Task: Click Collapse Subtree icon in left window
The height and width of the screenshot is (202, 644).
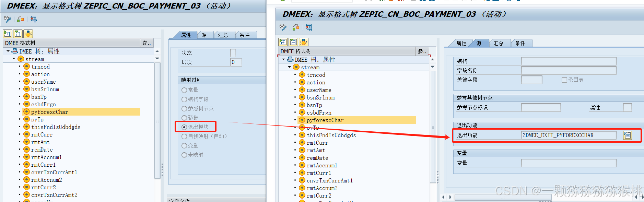Action: pyautogui.click(x=18, y=34)
